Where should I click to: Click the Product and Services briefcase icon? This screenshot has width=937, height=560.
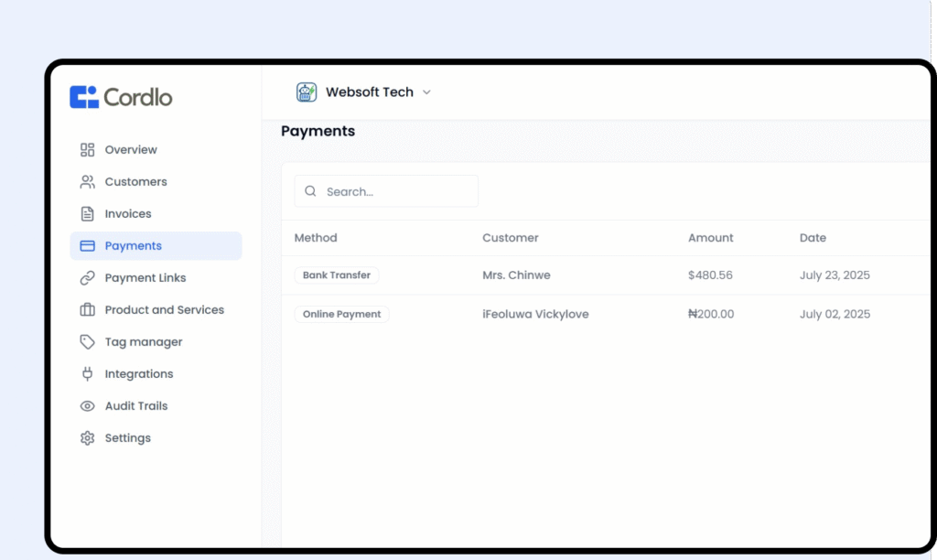pos(88,310)
